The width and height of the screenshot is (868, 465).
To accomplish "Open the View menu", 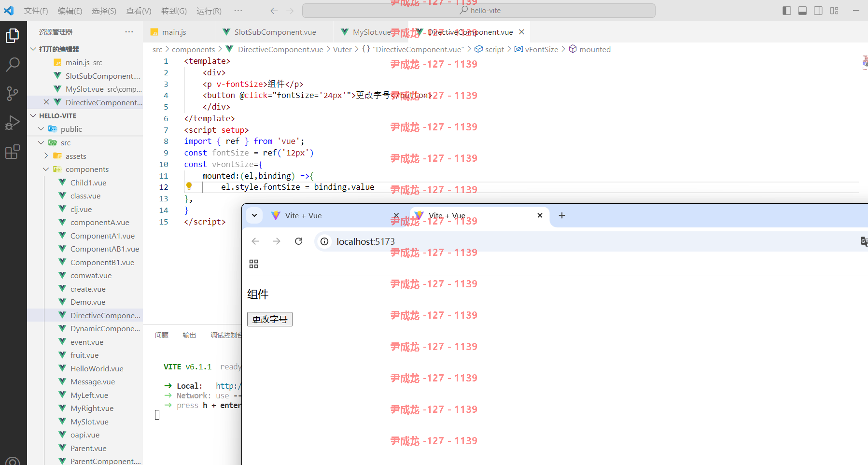I will (x=139, y=11).
